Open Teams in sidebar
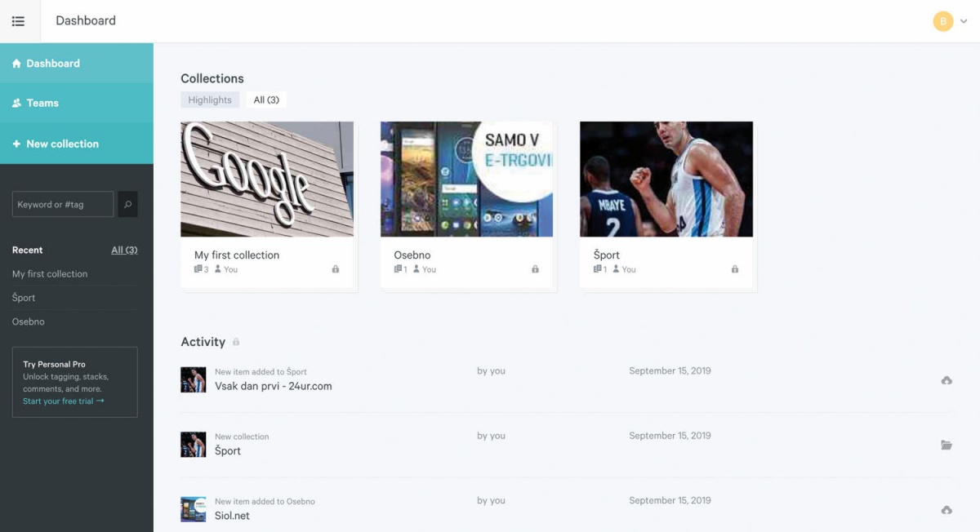This screenshot has height=532, width=980. pyautogui.click(x=77, y=103)
